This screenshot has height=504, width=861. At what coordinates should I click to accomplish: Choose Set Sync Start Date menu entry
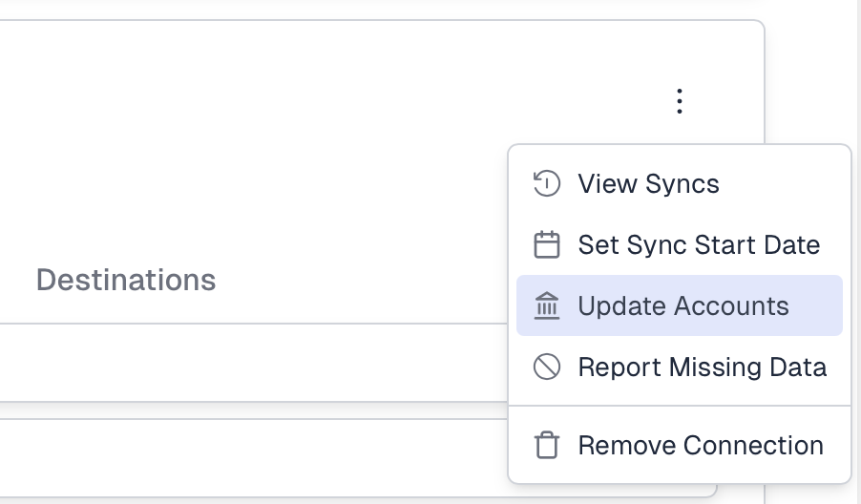coord(699,245)
